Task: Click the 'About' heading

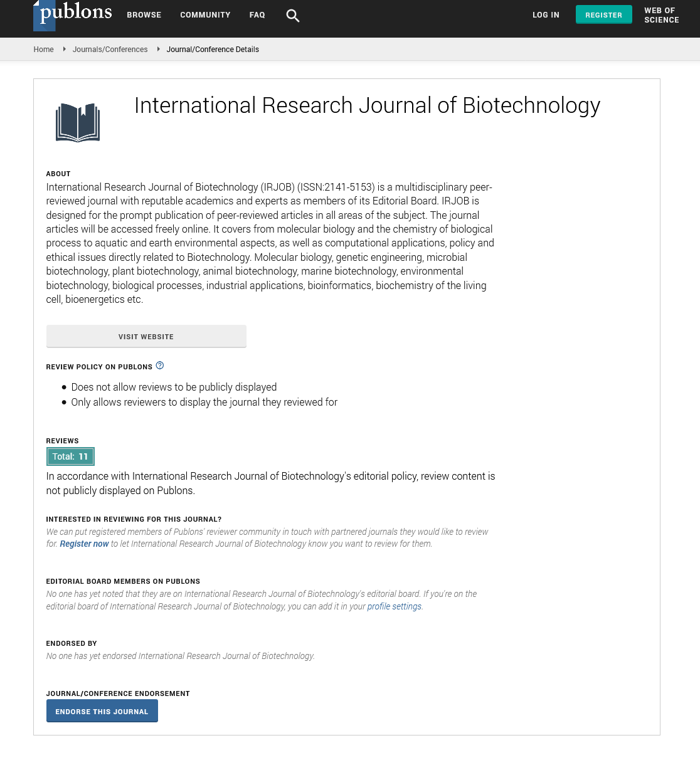Action: 58,174
